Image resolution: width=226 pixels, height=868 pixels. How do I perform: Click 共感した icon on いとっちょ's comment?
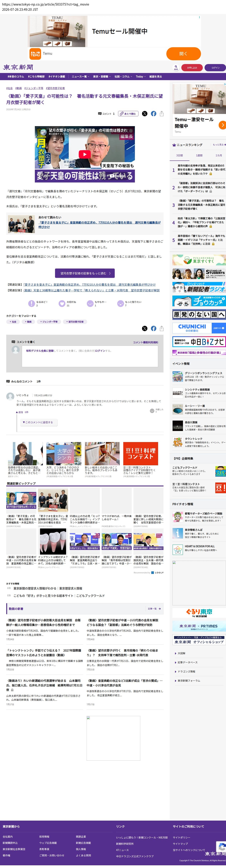152,411
